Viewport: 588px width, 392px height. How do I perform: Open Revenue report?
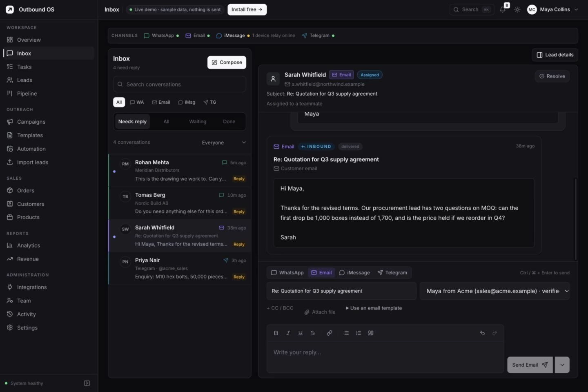(49, 259)
